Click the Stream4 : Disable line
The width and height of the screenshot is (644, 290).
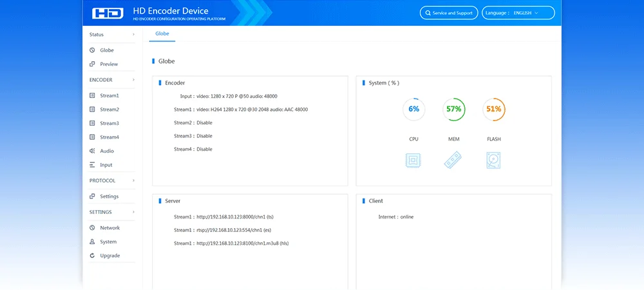click(193, 149)
